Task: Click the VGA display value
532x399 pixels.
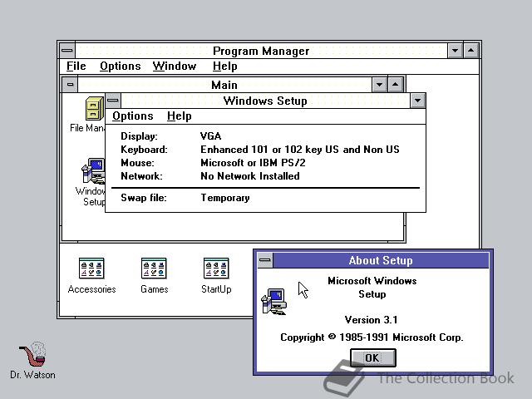Action: (x=210, y=136)
